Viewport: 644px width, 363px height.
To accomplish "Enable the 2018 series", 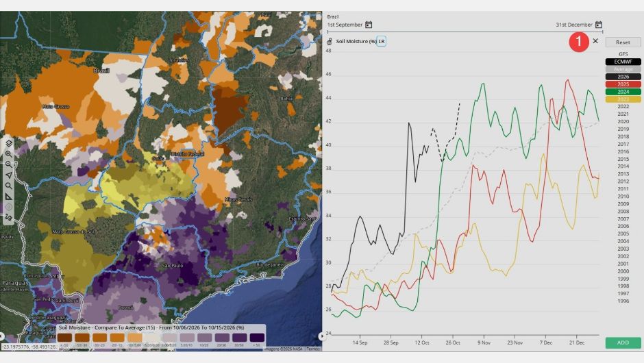I will (623, 136).
